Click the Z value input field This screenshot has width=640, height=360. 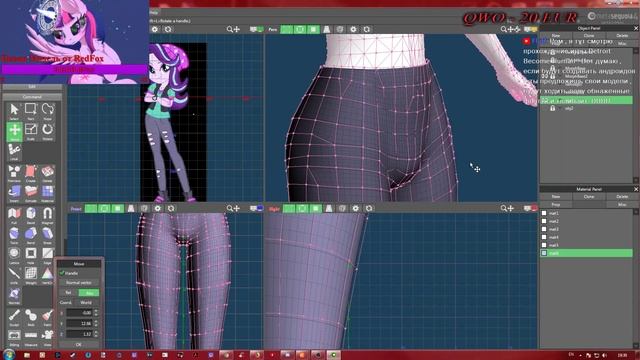[80, 334]
